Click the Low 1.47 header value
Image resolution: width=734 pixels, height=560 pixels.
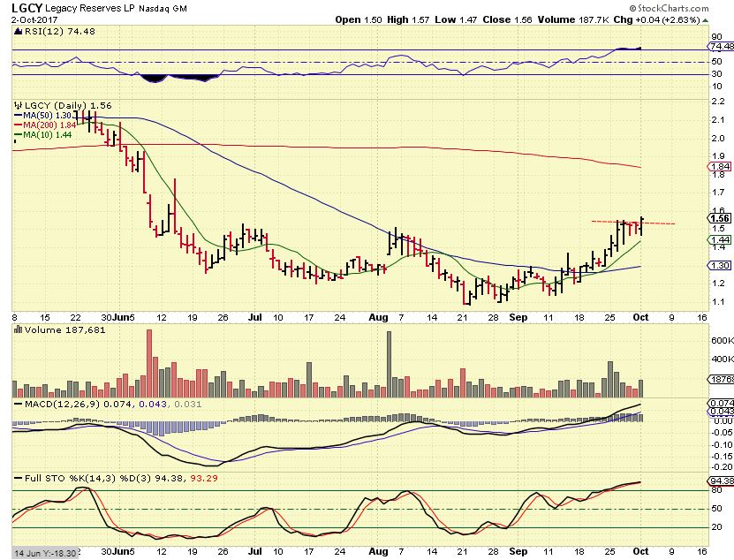456,19
